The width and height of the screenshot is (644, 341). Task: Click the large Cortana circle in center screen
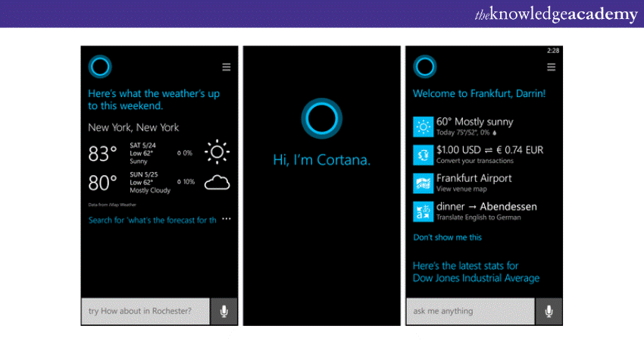(322, 119)
